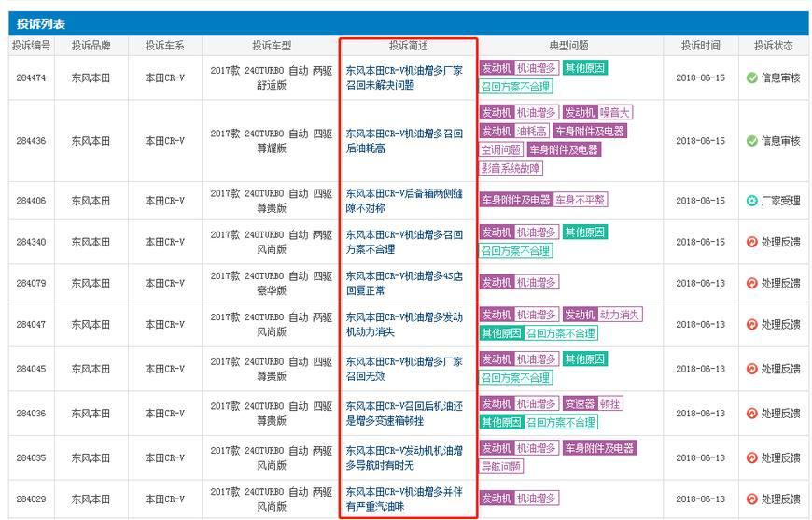Select the 变速器 issue tag
This screenshot has height=520, width=812.
[x=580, y=403]
